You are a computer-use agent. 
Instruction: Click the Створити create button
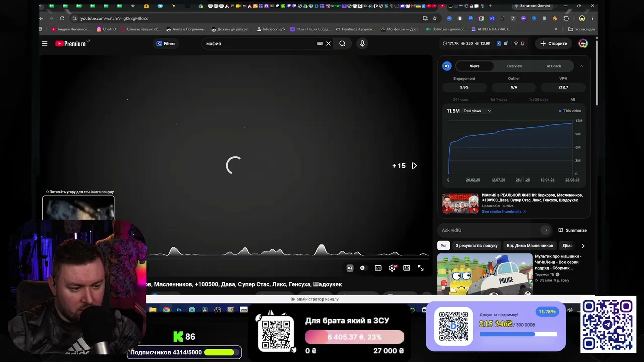553,44
